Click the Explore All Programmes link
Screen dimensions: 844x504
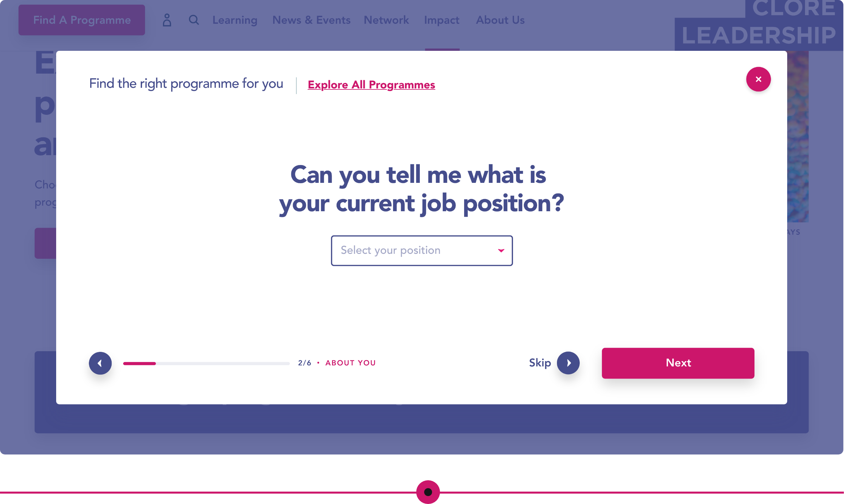point(371,84)
